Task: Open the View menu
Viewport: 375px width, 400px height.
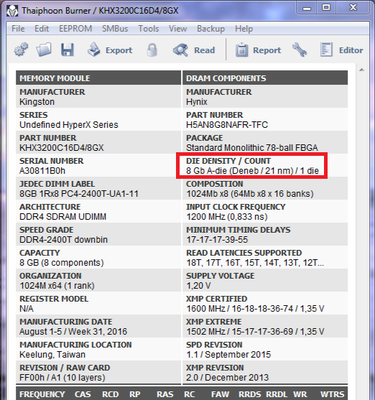Action: pyautogui.click(x=178, y=29)
